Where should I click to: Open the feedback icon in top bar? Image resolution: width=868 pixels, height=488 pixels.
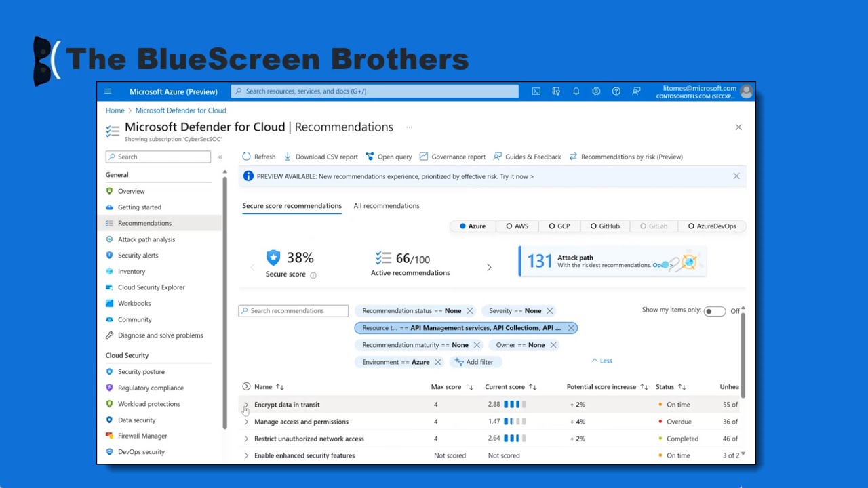636,91
